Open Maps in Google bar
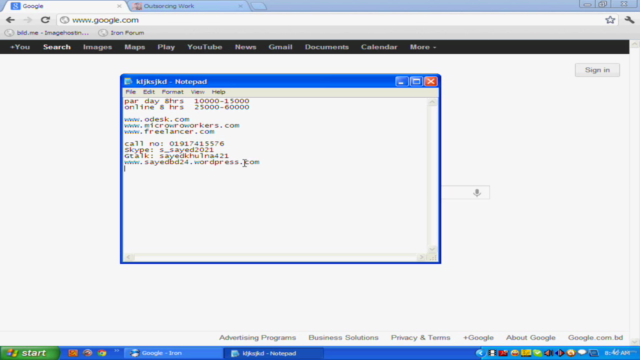 pos(135,47)
